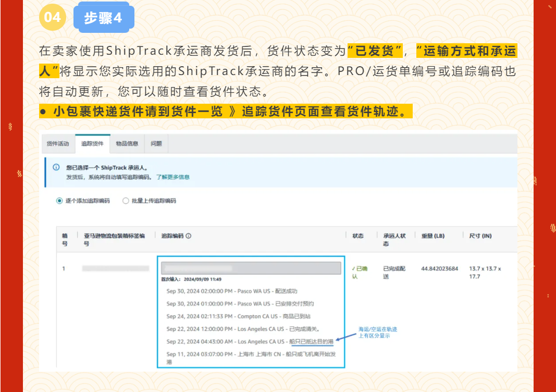This screenshot has height=392, width=556.
Task: Select the dimensions 13.7 x 13.7 x 17.7
Action: click(485, 273)
